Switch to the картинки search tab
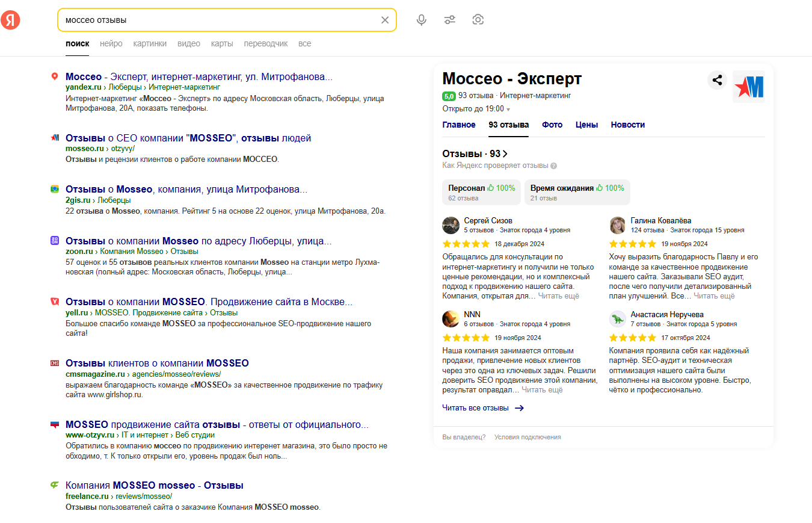Screen dimensions: 812x523 [150, 44]
